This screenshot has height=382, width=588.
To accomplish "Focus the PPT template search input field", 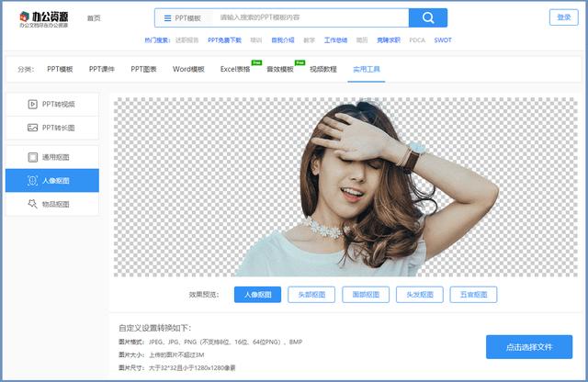I will [311, 17].
